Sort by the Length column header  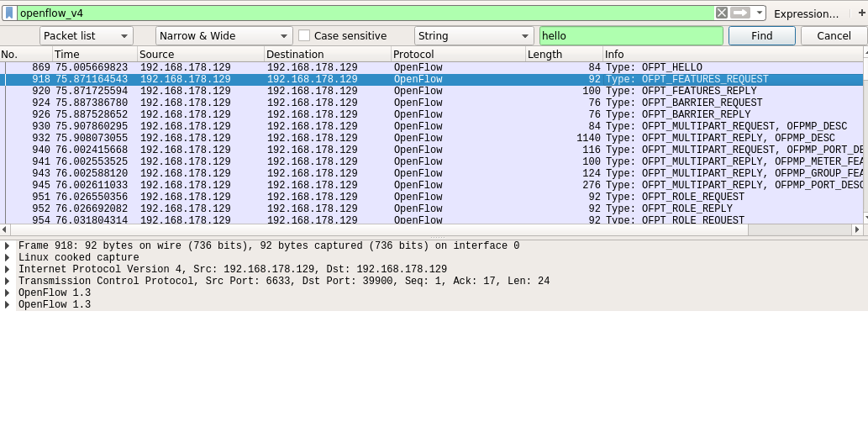564,55
